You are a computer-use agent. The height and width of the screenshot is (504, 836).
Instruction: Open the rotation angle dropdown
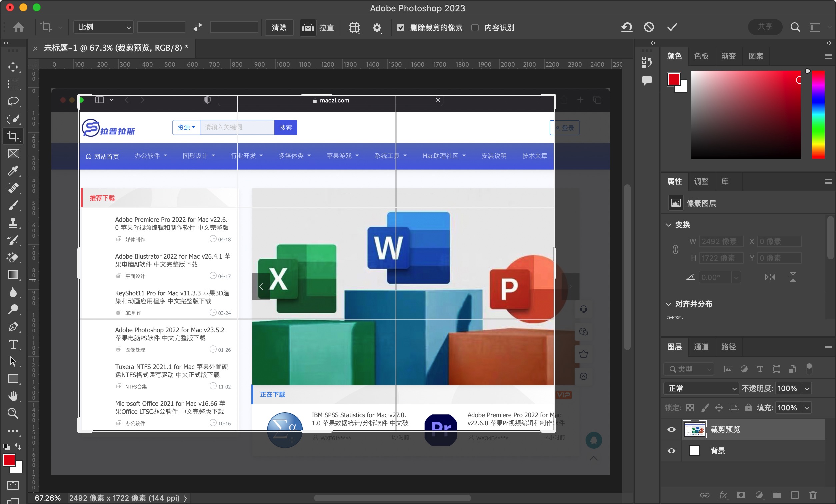point(736,277)
